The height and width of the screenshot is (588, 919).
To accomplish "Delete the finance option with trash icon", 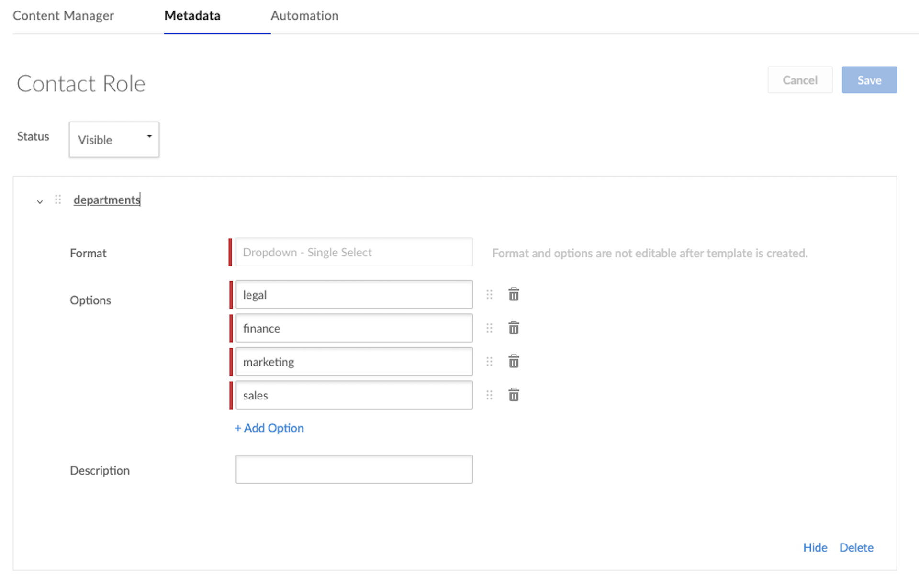I will 514,328.
